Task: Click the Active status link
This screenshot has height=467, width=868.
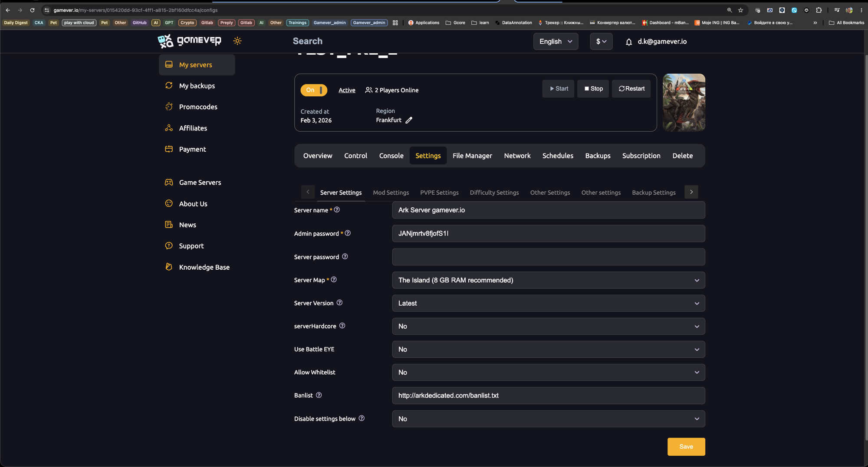Action: coord(347,90)
